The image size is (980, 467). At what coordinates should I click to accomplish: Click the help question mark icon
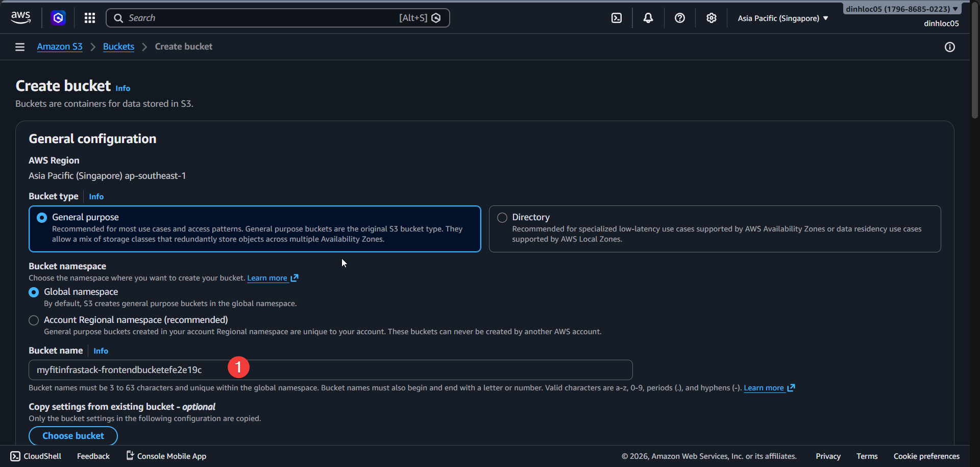[679, 17]
